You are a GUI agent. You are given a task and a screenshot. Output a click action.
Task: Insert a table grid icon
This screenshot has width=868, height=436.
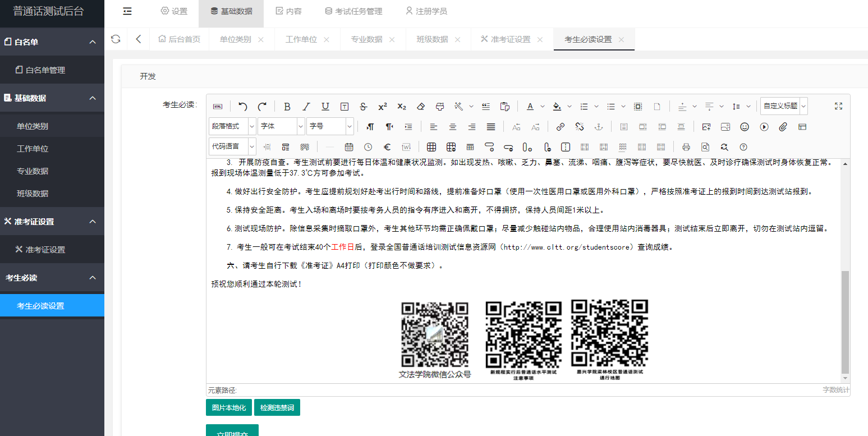pos(431,147)
